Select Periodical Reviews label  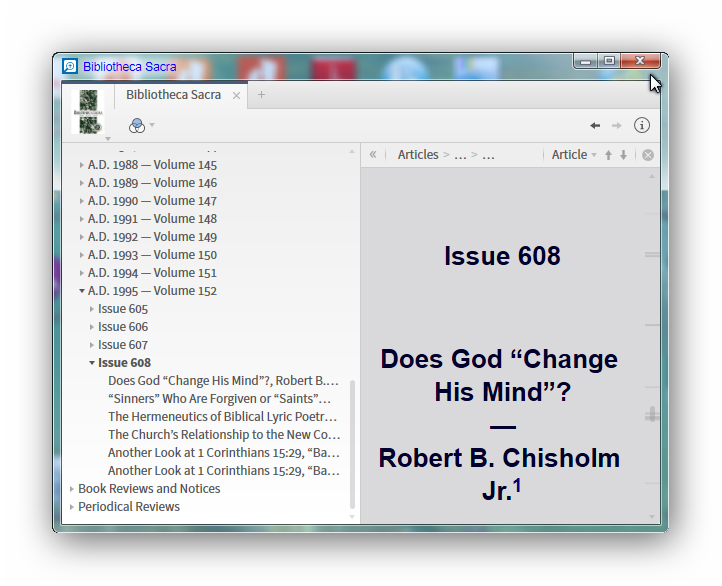[x=129, y=506]
